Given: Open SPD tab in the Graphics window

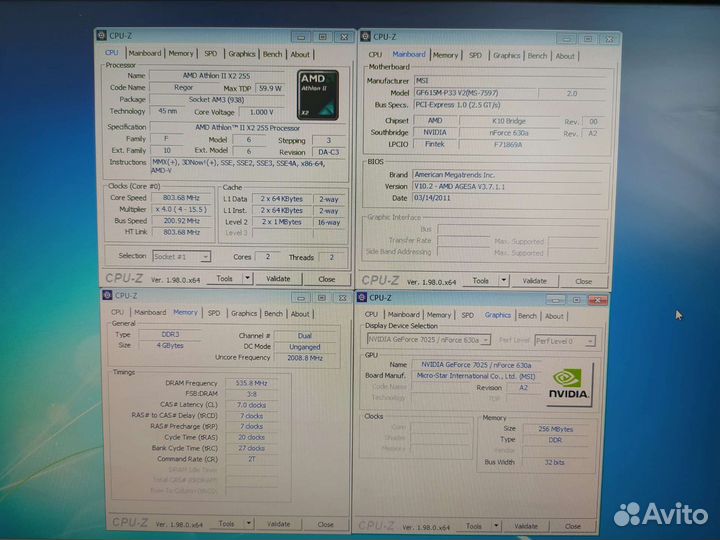Looking at the screenshot, I should click(467, 315).
